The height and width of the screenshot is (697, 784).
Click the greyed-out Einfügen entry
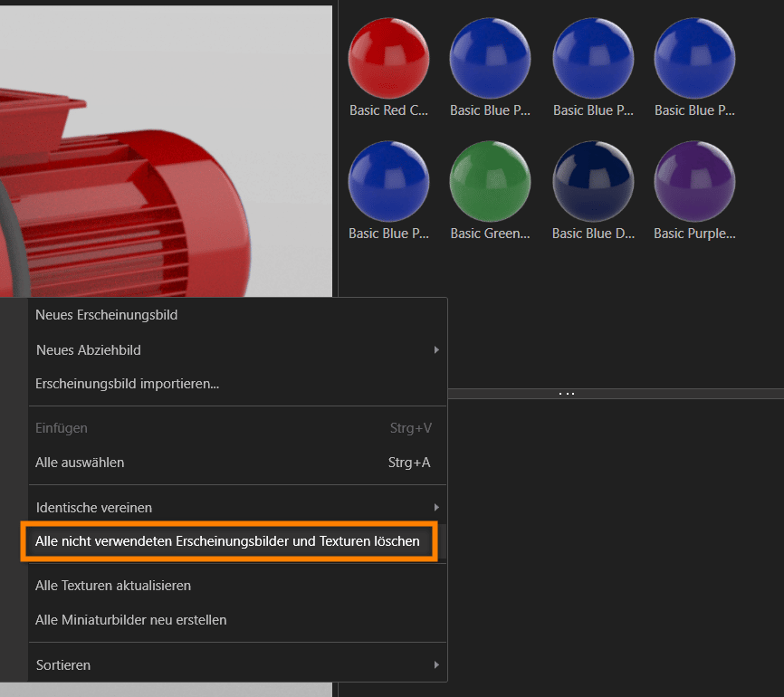62,428
